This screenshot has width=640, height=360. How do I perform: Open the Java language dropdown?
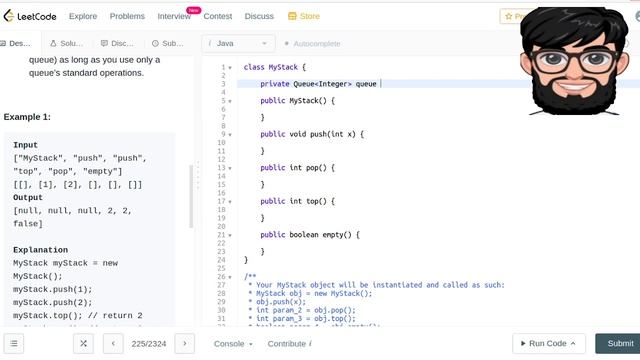[238, 43]
